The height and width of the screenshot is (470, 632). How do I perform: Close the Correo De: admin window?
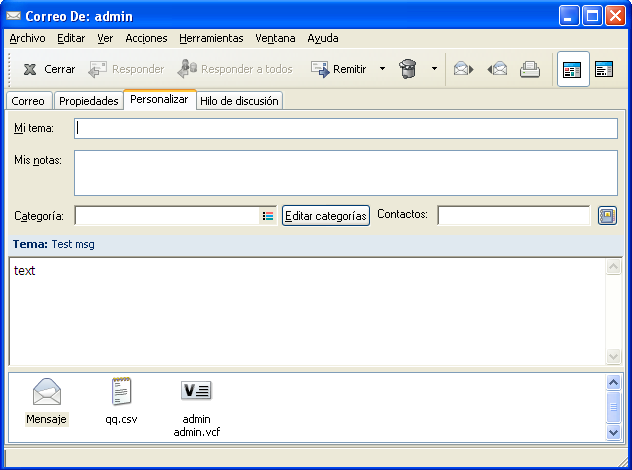tap(615, 16)
